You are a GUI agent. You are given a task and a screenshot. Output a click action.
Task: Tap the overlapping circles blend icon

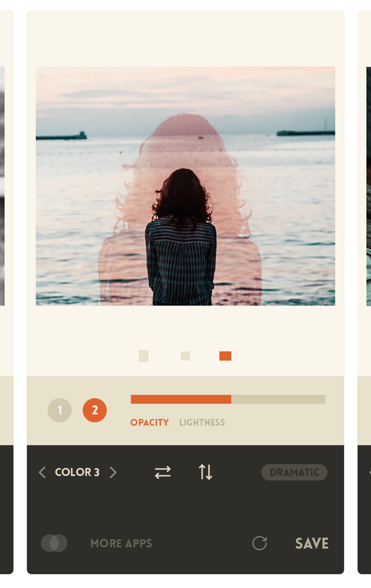[x=54, y=543]
